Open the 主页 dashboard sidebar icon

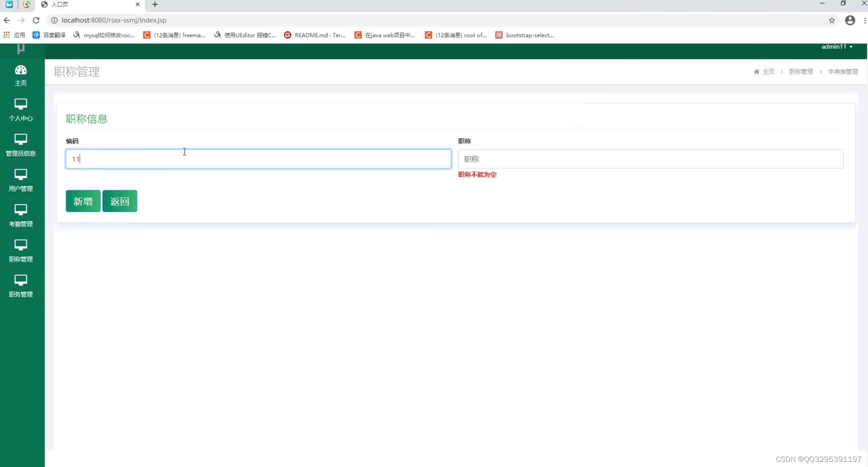point(21,75)
